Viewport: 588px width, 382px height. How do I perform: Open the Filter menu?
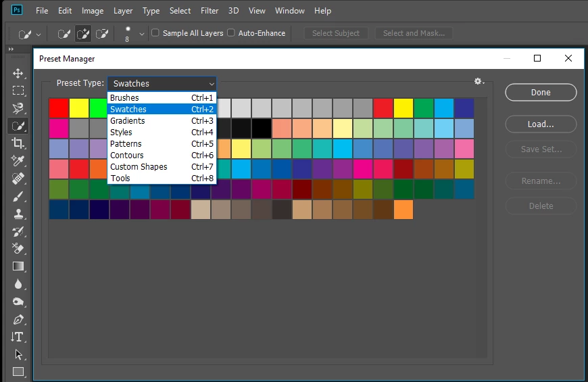210,11
